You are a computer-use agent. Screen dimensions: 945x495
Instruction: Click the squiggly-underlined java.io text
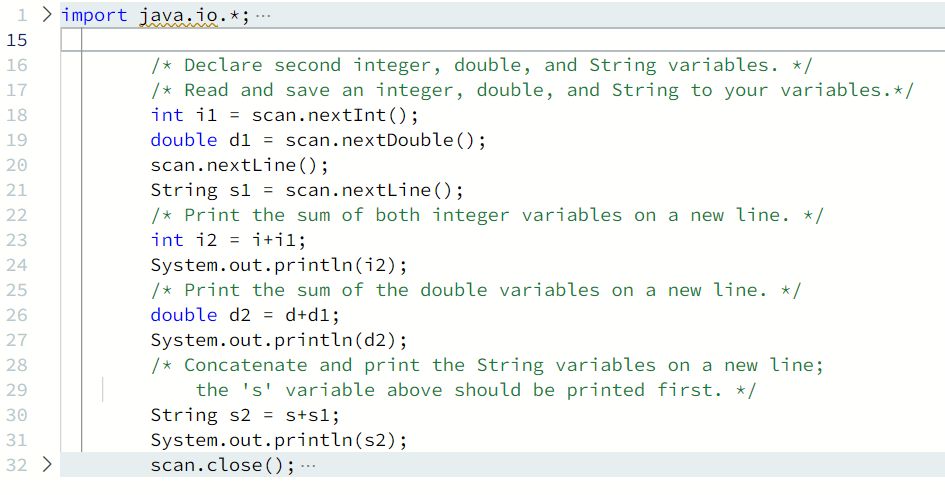(178, 16)
